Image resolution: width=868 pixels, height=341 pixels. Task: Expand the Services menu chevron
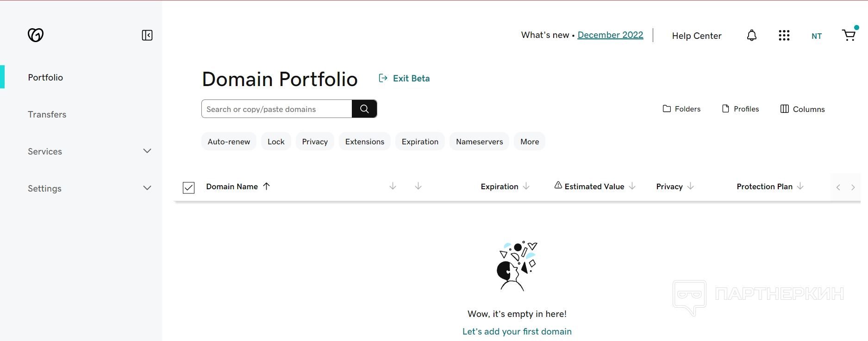click(x=147, y=151)
